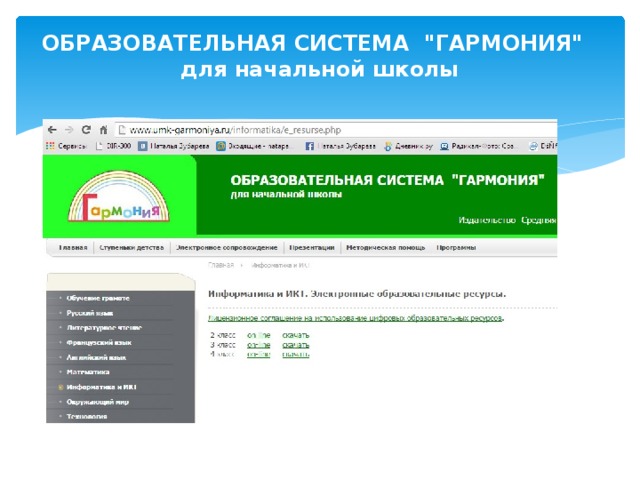Viewport: 640px width, 480px height.
Task: Open the Дневник.ру bookmark
Action: coord(408,146)
